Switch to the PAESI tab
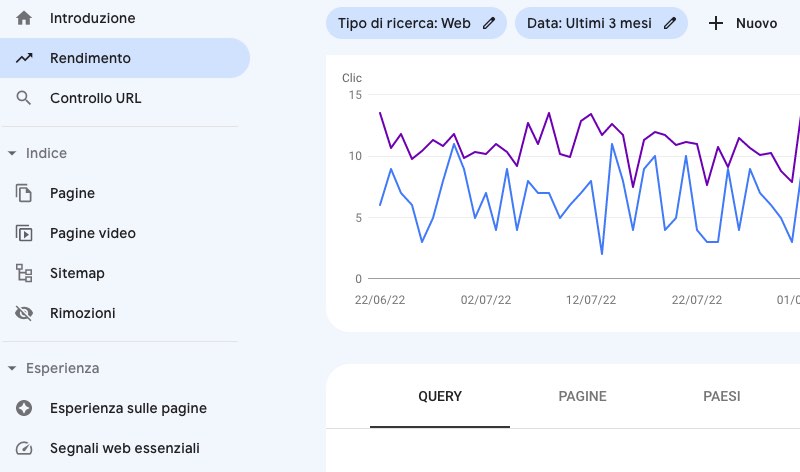The image size is (800, 472). tap(722, 396)
